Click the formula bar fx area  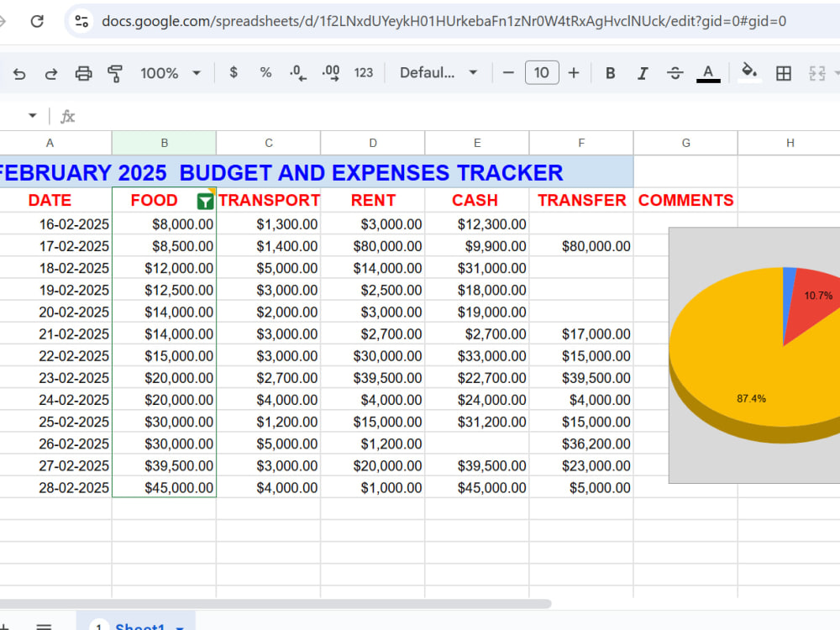67,116
